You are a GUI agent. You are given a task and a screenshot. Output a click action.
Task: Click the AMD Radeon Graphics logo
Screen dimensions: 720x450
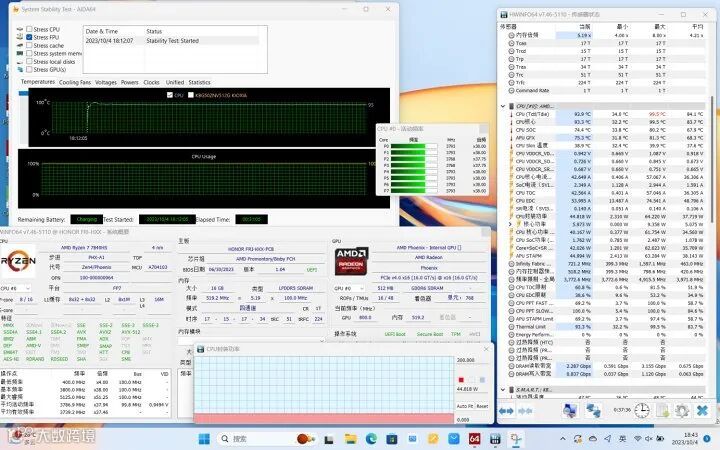pos(351,261)
